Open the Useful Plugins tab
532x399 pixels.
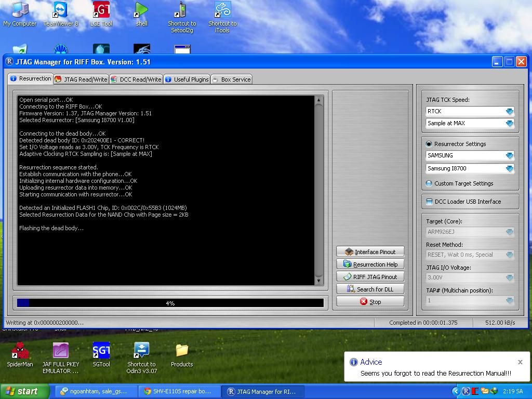click(x=187, y=79)
